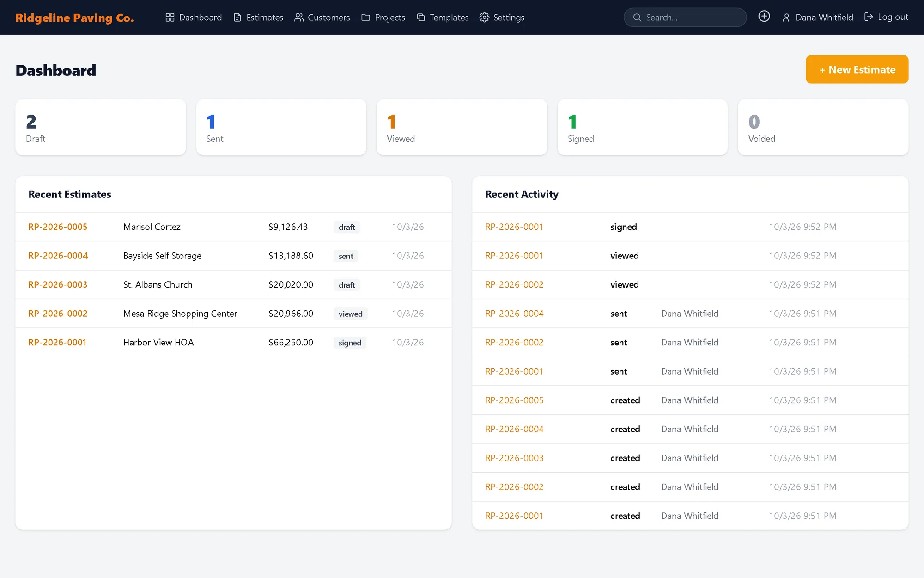Click the Customers people icon
924x578 pixels.
(299, 18)
